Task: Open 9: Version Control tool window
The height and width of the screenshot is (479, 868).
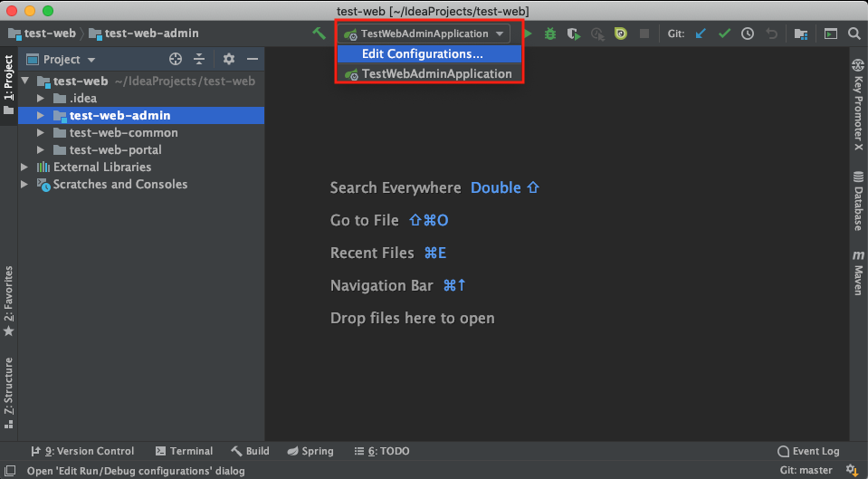Action: (82, 451)
